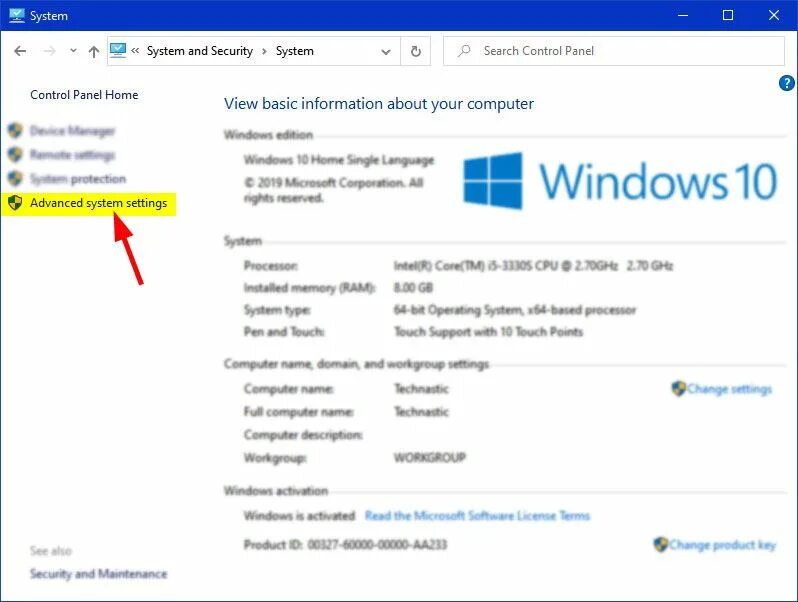Select the 64-bit Operating System value

[x=515, y=310]
